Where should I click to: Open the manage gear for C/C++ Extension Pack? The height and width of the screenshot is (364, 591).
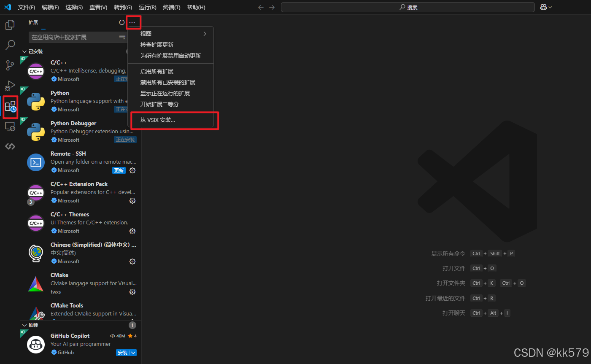(x=132, y=201)
